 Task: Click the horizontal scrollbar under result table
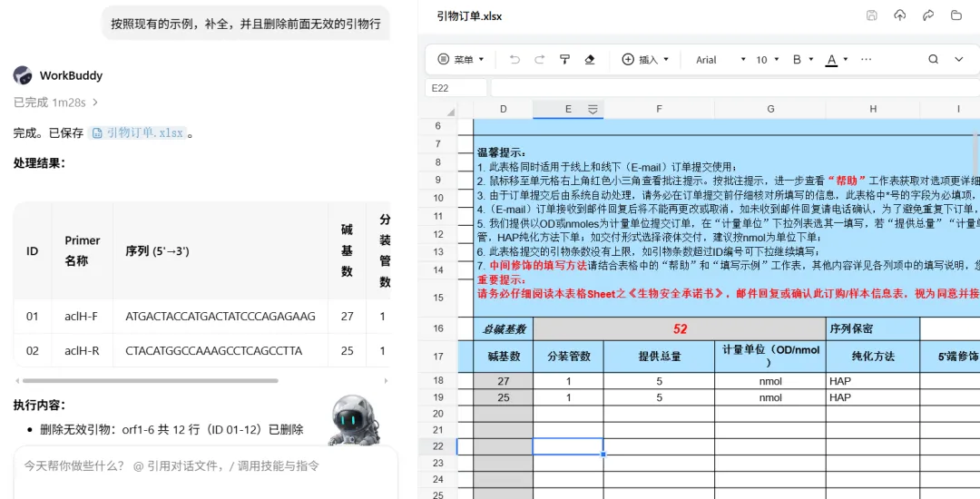(150, 380)
